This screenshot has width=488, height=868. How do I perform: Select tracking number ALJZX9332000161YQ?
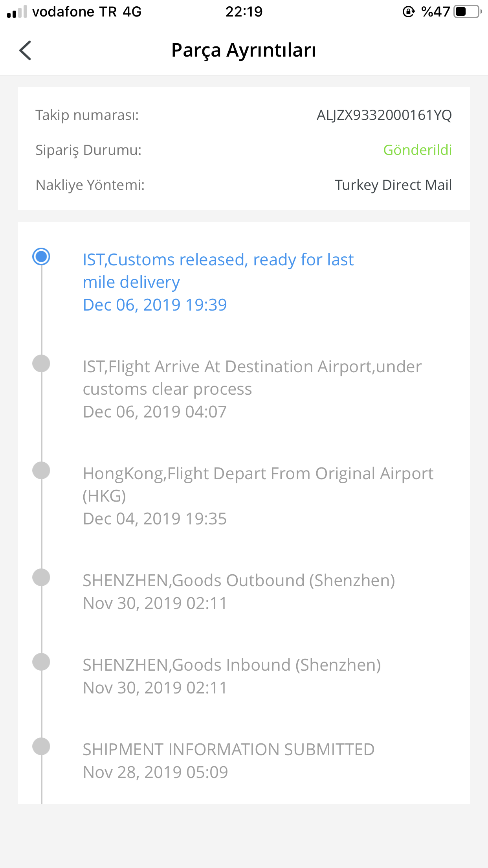pos(384,115)
